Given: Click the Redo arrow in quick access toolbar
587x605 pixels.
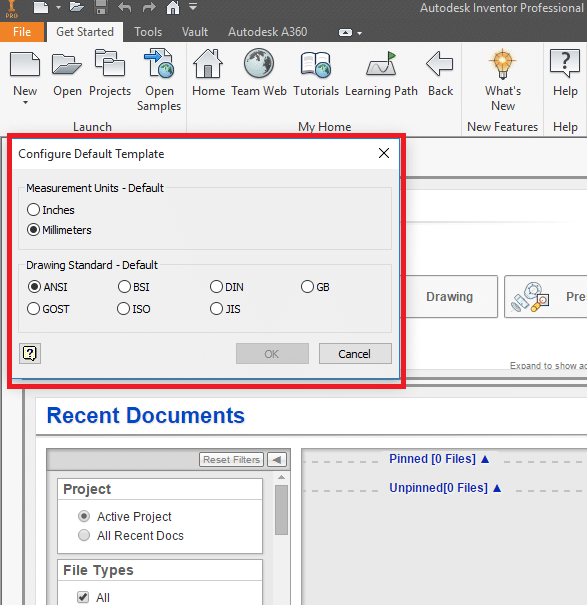Looking at the screenshot, I should pyautogui.click(x=149, y=7).
